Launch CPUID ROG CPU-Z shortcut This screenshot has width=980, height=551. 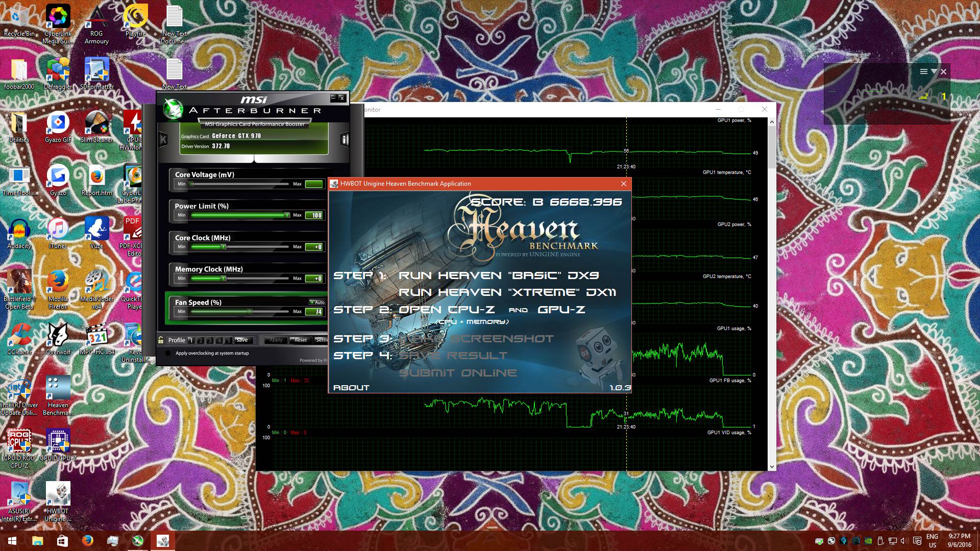tap(19, 449)
